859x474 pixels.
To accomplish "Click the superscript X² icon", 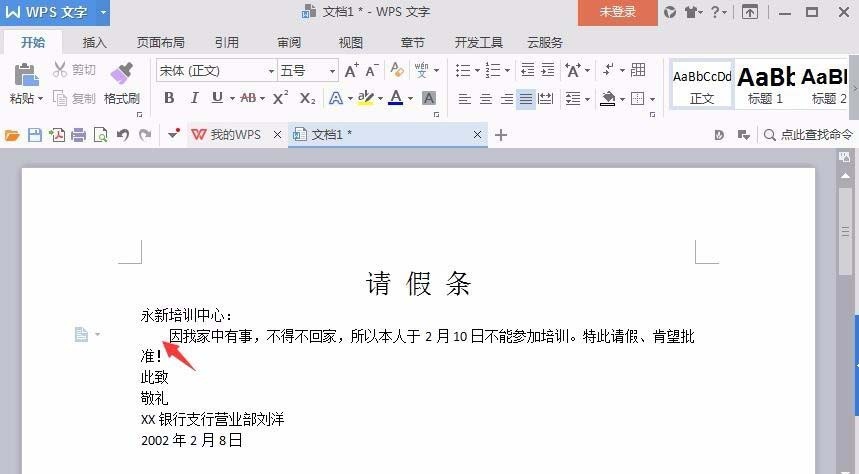I will pos(281,98).
